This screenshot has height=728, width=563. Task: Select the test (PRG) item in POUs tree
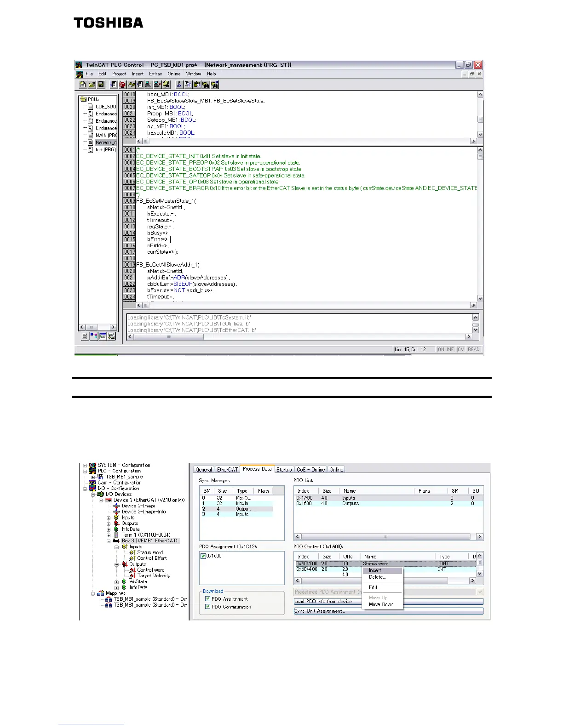(106, 150)
